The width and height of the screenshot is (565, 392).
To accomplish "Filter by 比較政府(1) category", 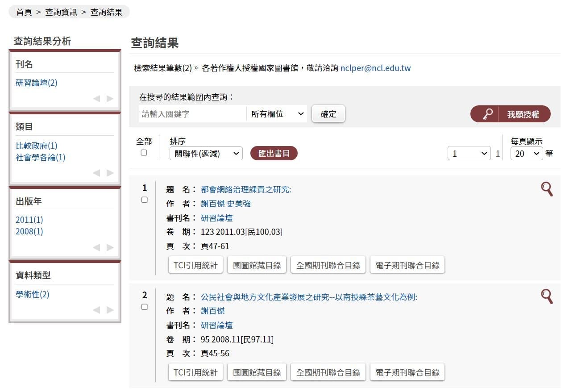I will click(x=37, y=146).
